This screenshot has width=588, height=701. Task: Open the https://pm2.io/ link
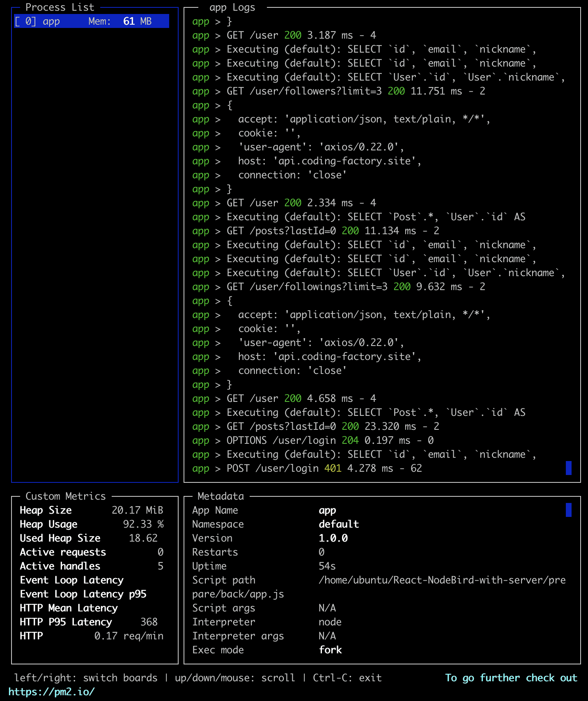click(x=51, y=692)
